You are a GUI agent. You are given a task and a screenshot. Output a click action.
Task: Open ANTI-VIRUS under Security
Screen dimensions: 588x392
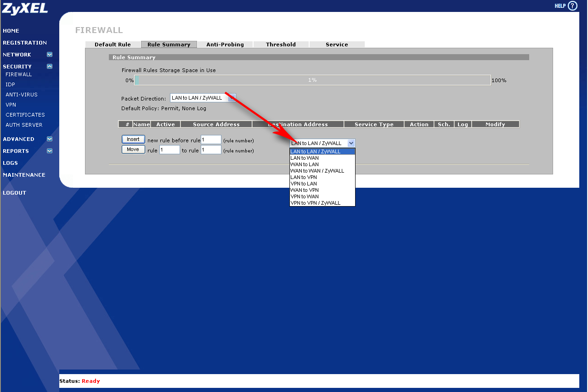22,95
